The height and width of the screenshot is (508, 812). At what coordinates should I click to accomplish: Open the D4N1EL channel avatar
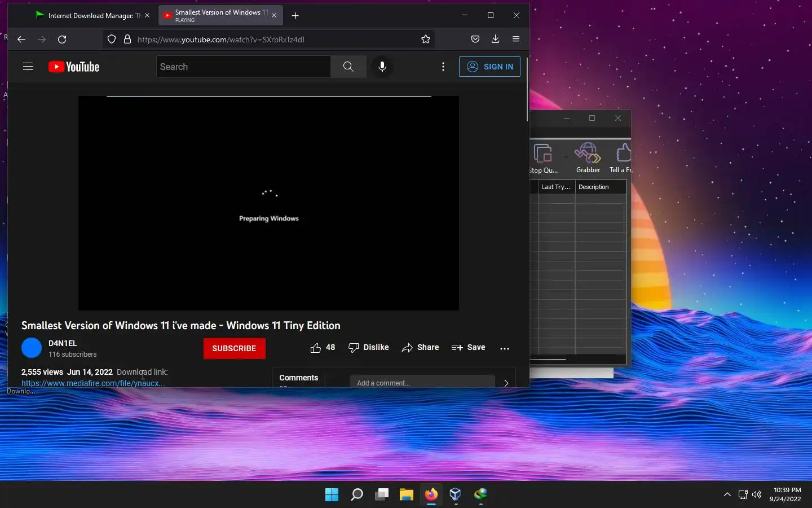pyautogui.click(x=32, y=348)
